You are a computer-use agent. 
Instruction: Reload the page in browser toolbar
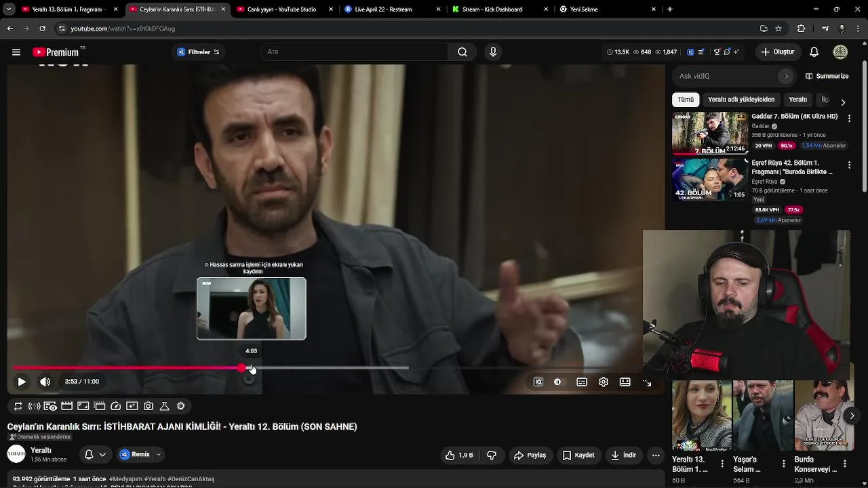tap(43, 28)
